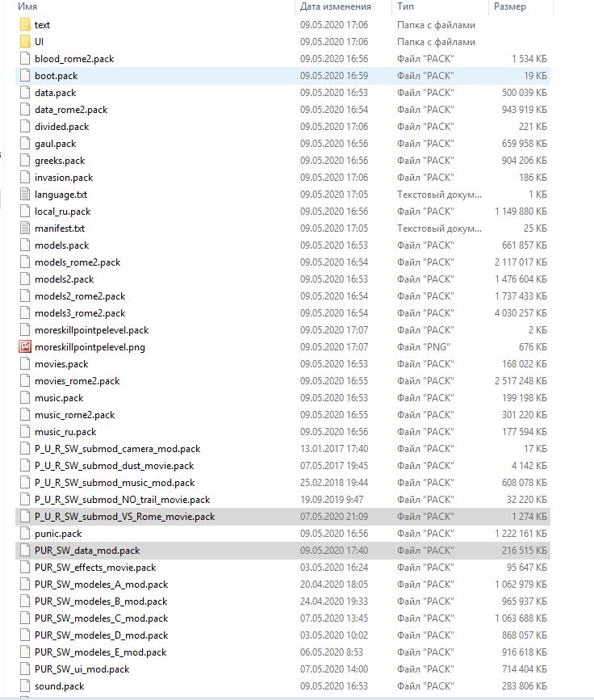Viewport: 594px width, 700px height.
Task: Click the PNG image icon of moreskillpointpelevel.png
Action: coord(25,346)
